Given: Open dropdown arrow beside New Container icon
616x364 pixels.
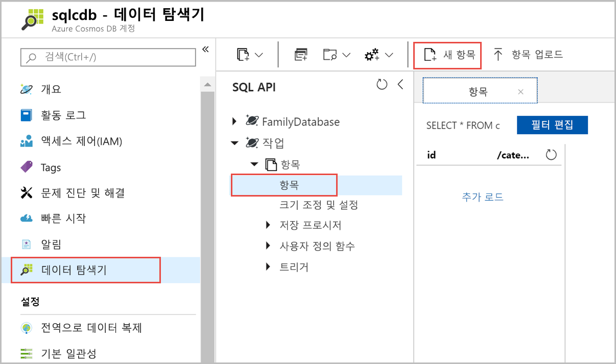Looking at the screenshot, I should coord(259,55).
